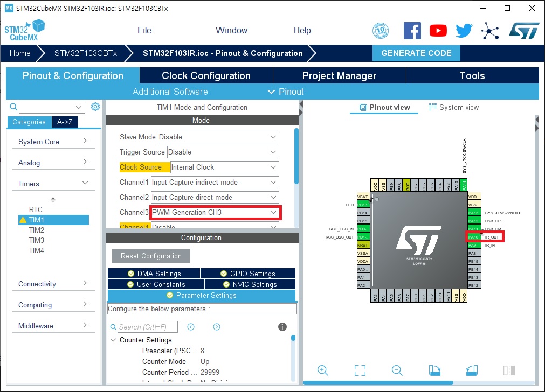Click the PA13 SWDIO pin
Image resolution: width=545 pixels, height=392 pixels.
pos(473,213)
